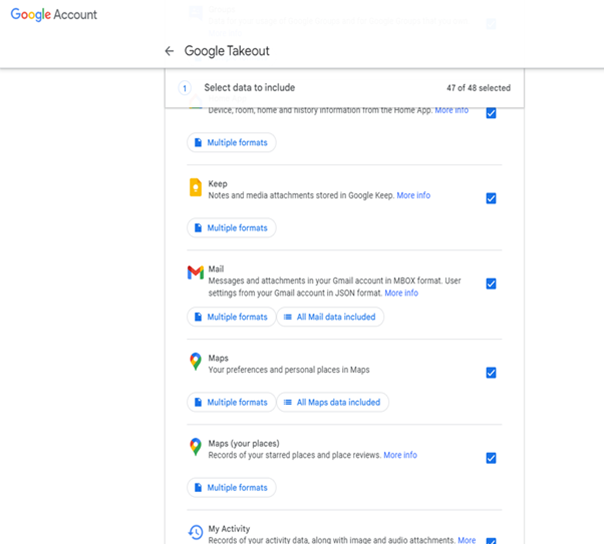This screenshot has width=604, height=544.
Task: Click the step 1 circle indicator
Action: point(185,88)
